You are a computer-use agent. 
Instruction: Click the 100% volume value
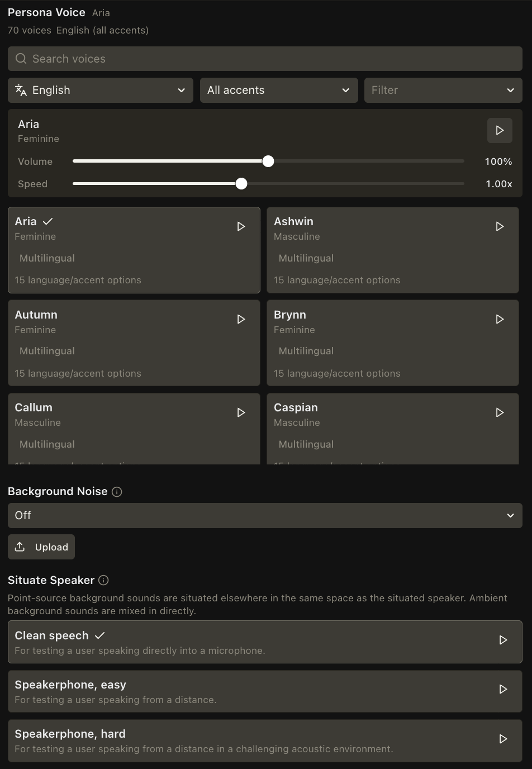click(x=498, y=162)
